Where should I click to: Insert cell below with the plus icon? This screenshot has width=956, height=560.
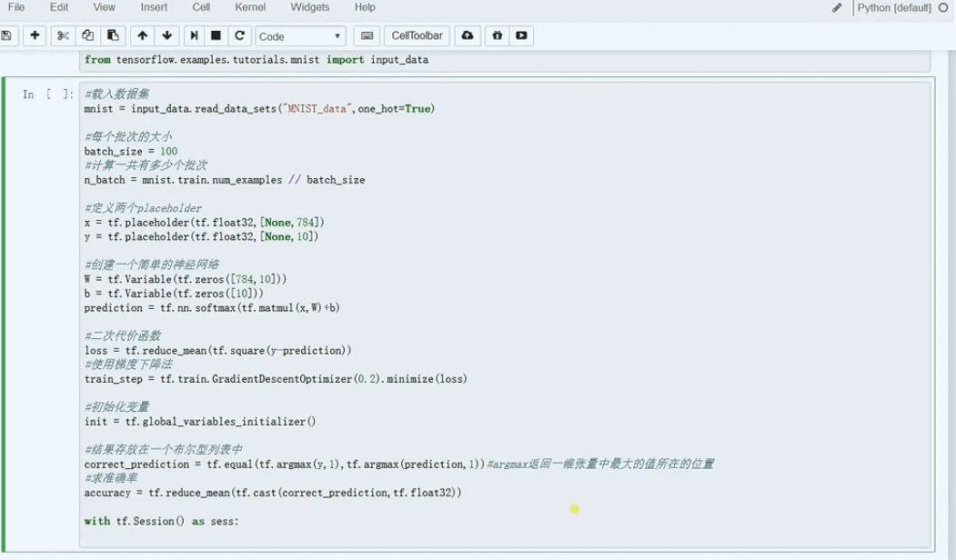coord(35,35)
